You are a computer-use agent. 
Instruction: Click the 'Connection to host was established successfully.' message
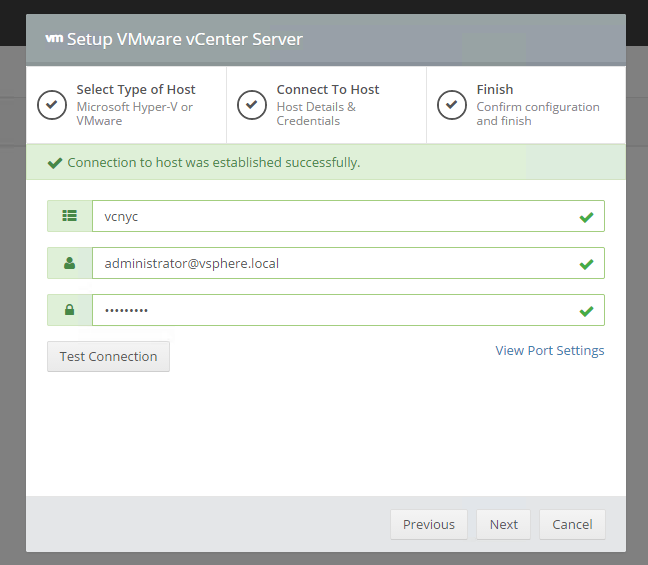[x=214, y=162]
